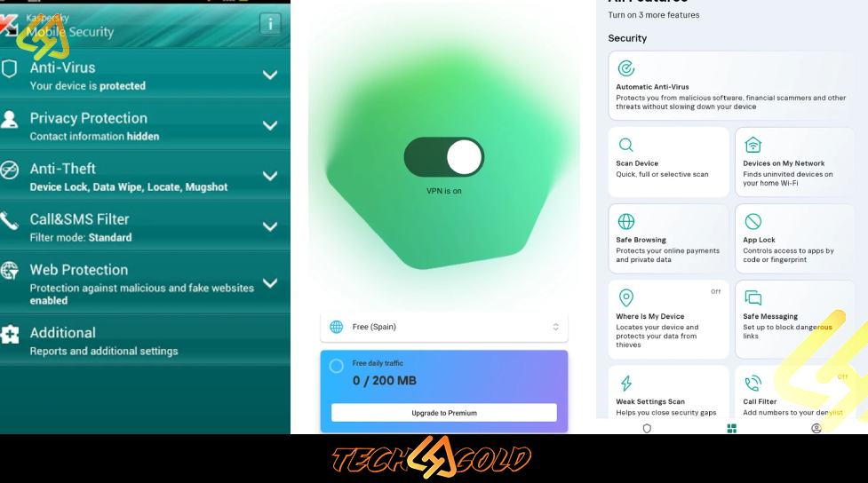Image resolution: width=868 pixels, height=483 pixels.
Task: Turn off the VPN switch
Action: [x=444, y=157]
